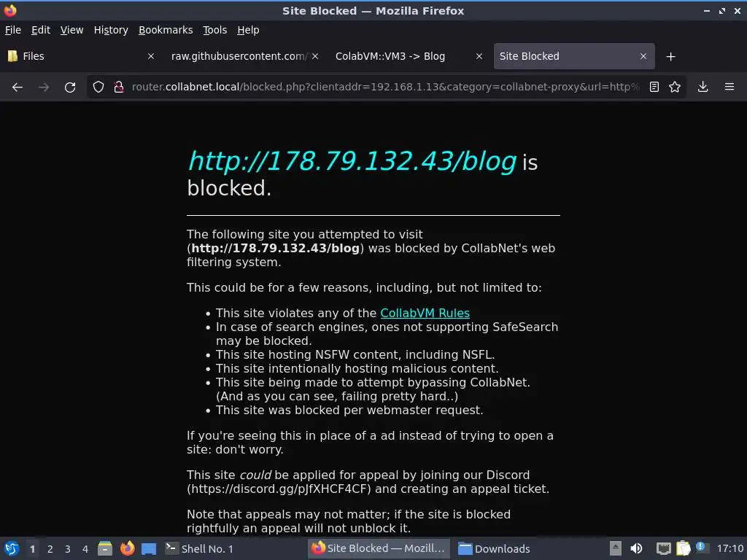Follow the CollabVM Rules link
The height and width of the screenshot is (560, 747).
425,314
